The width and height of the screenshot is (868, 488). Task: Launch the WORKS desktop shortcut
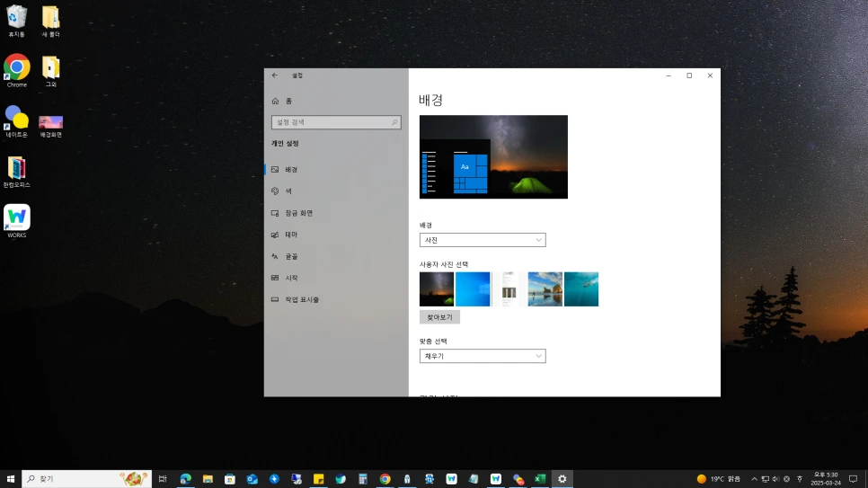[16, 222]
